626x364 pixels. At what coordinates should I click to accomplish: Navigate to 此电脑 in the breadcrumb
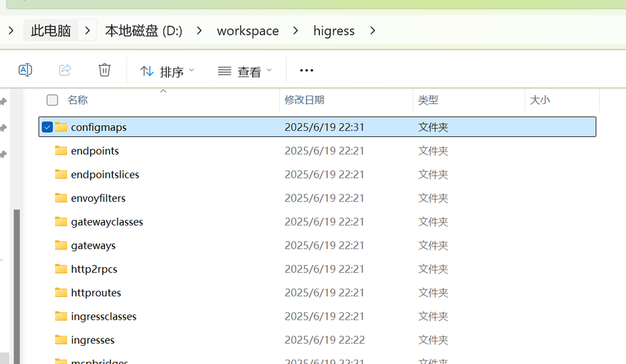(x=51, y=31)
